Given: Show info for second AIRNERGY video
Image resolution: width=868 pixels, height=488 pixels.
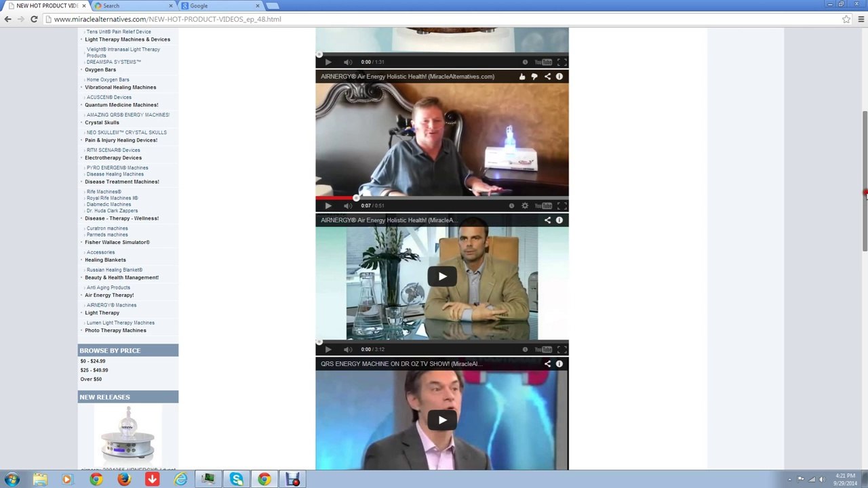Looking at the screenshot, I should tap(559, 220).
